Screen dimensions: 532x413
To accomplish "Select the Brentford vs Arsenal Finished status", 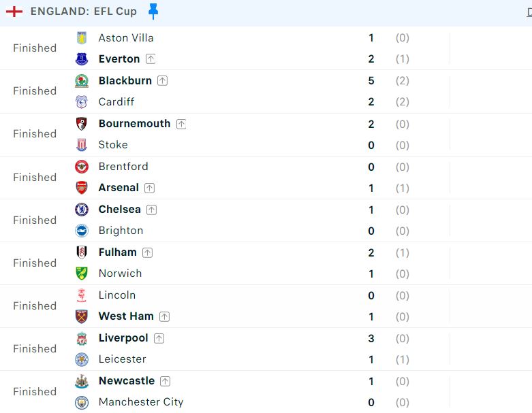I will tap(35, 178).
